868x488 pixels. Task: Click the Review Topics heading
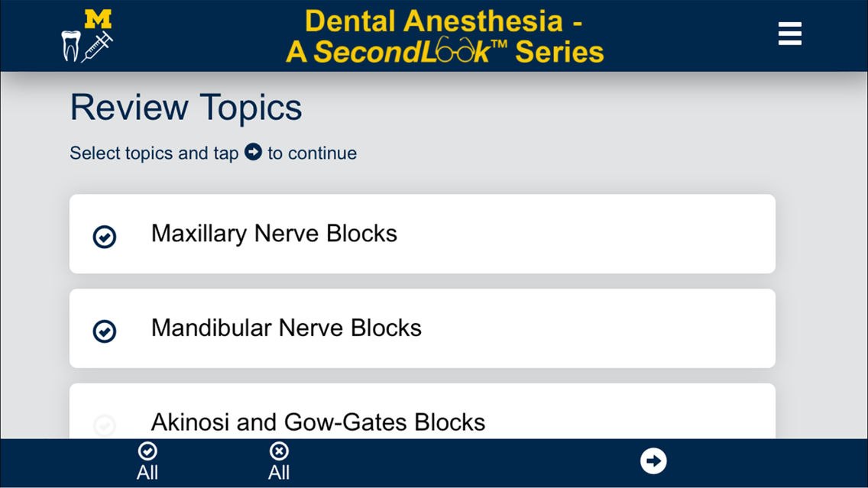[186, 108]
